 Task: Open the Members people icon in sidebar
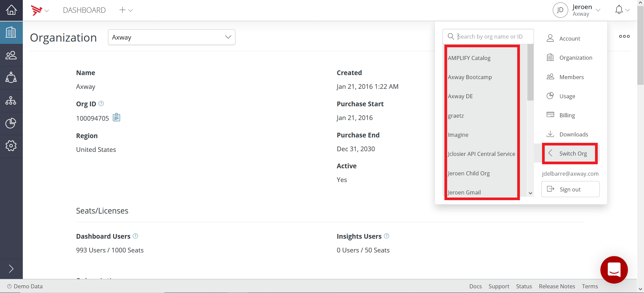click(x=11, y=55)
